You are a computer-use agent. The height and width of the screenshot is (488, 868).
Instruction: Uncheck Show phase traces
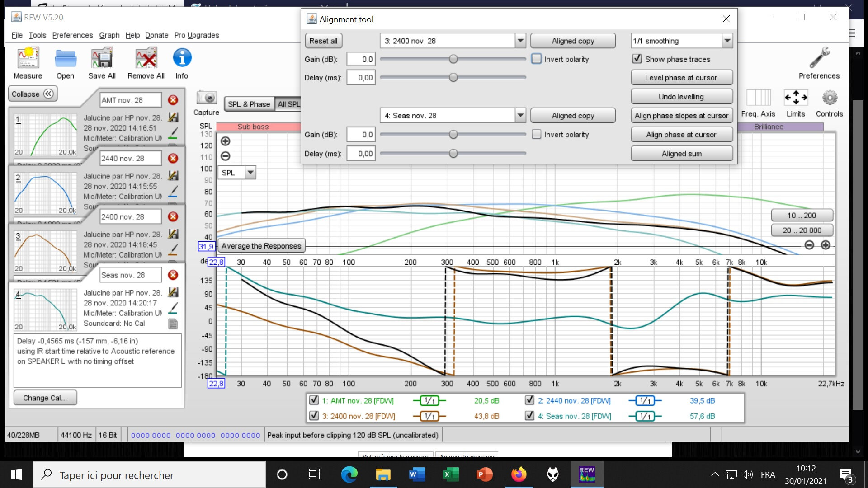click(637, 59)
